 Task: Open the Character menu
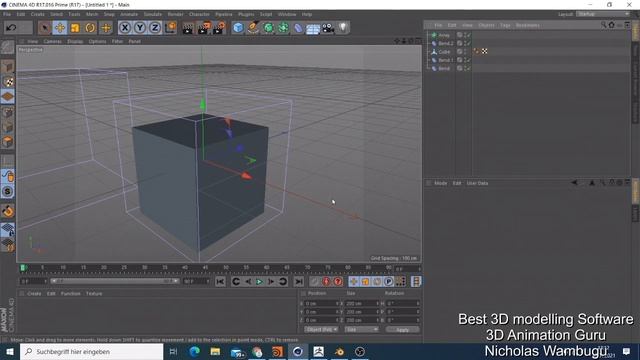[199, 14]
